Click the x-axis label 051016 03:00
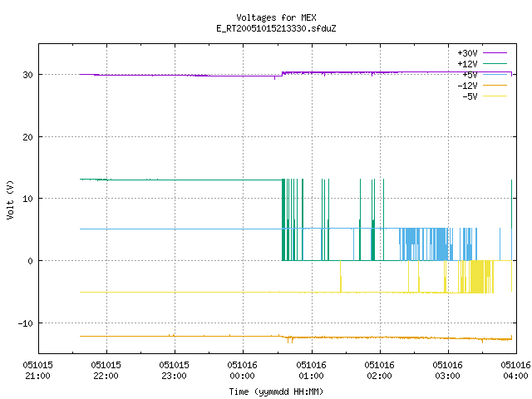This screenshot has height=399, width=532. click(447, 371)
